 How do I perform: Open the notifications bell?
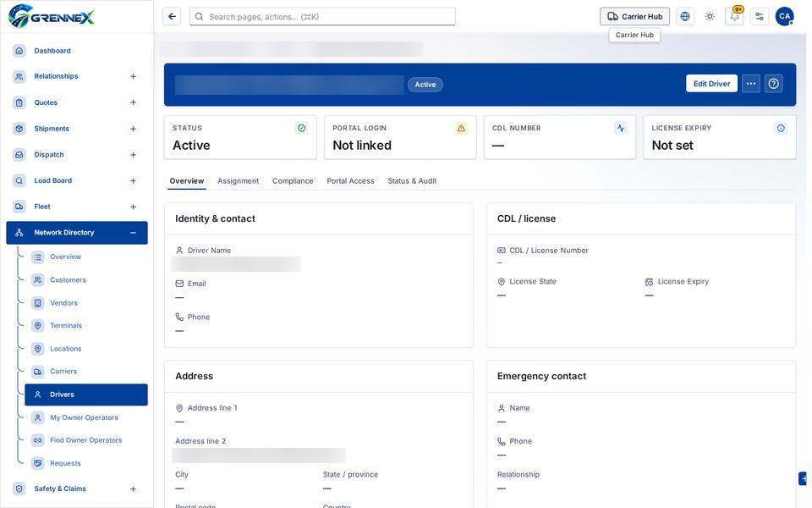tap(734, 17)
